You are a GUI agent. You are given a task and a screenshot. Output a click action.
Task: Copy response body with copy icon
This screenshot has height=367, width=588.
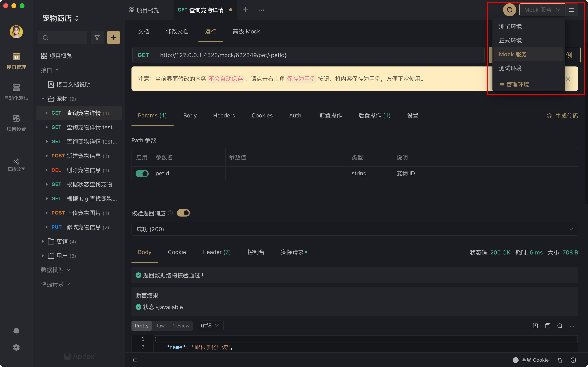point(547,326)
